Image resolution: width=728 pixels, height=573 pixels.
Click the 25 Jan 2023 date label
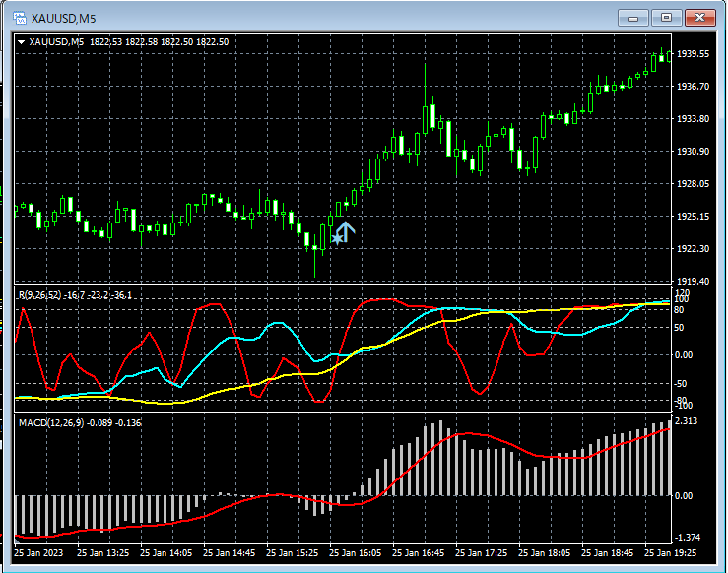coord(39,553)
